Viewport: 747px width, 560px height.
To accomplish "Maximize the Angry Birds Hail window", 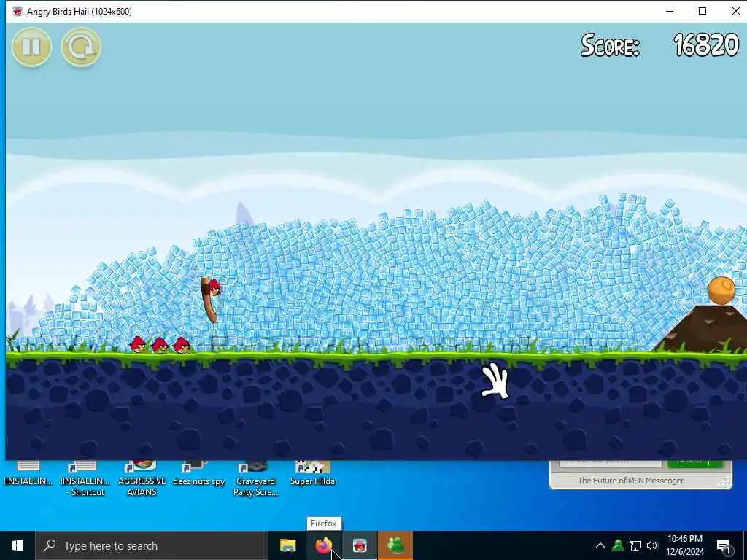I will 703,11.
